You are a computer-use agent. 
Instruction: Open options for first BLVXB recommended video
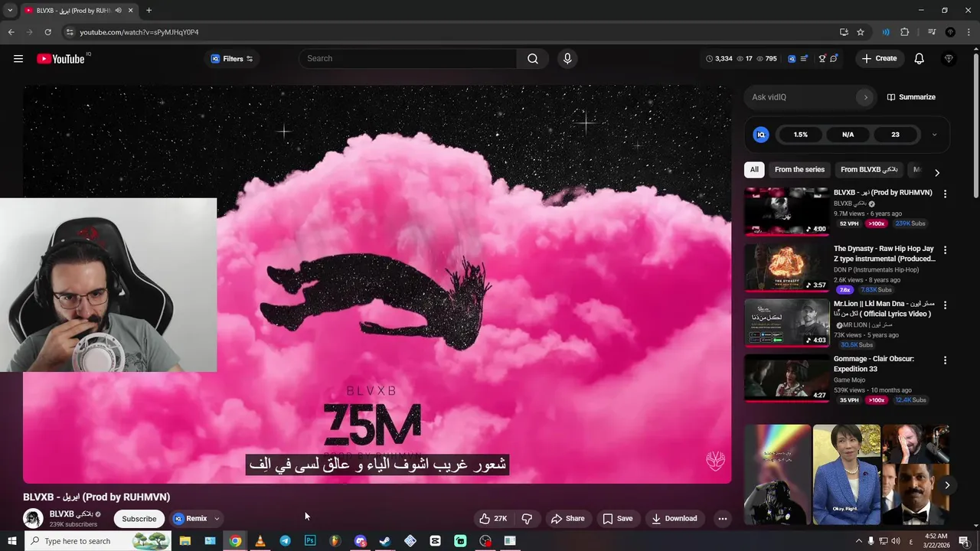(x=945, y=194)
